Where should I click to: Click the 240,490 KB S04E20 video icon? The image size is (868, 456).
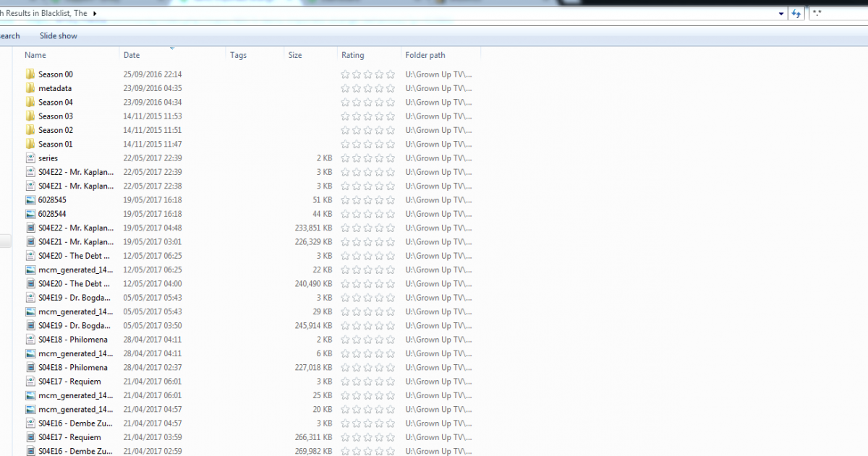point(30,284)
